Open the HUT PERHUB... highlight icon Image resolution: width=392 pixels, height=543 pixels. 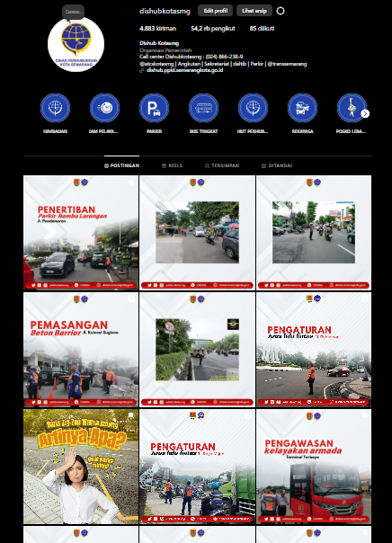coord(253,108)
